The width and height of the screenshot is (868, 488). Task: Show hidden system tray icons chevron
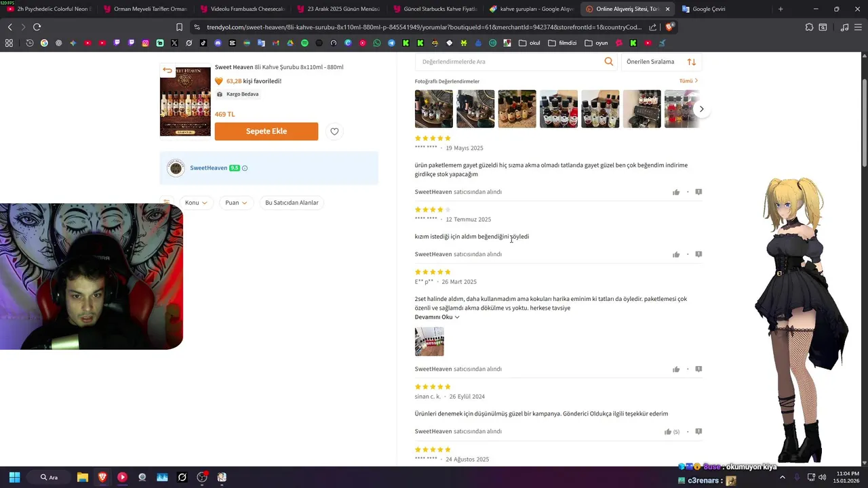783,477
